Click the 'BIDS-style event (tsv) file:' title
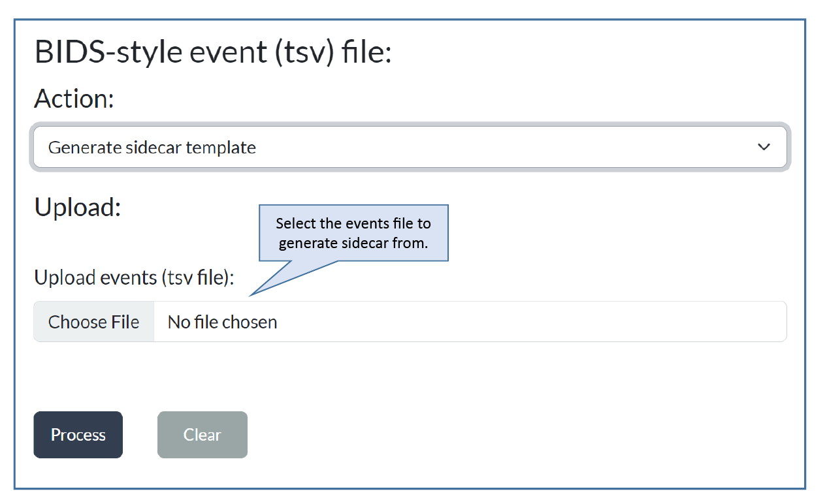This screenshot has width=827, height=504. click(x=212, y=52)
